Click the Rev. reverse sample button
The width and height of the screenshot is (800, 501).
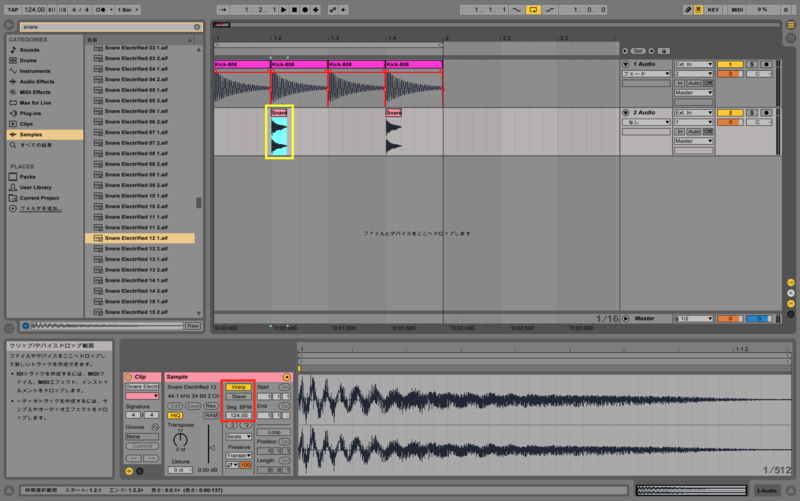[x=211, y=406]
